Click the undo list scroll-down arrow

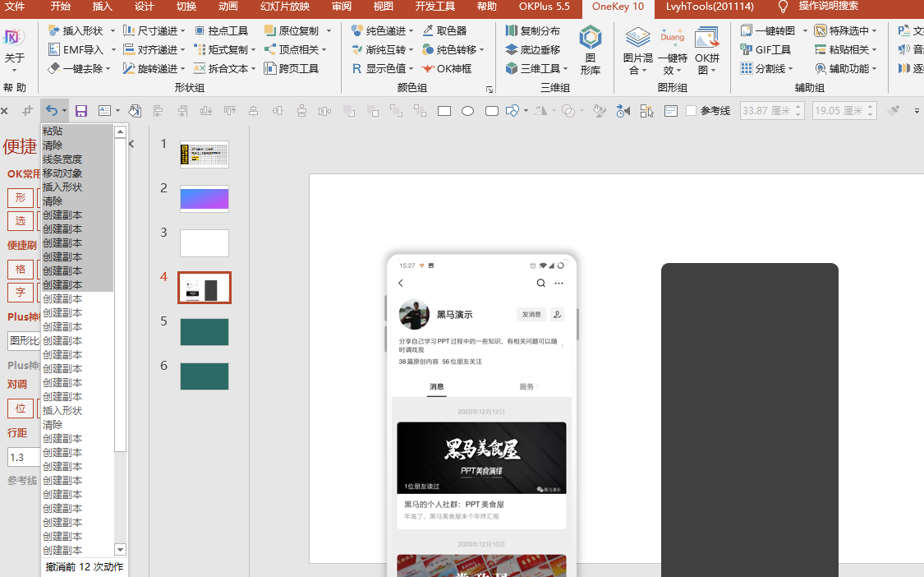click(x=120, y=550)
